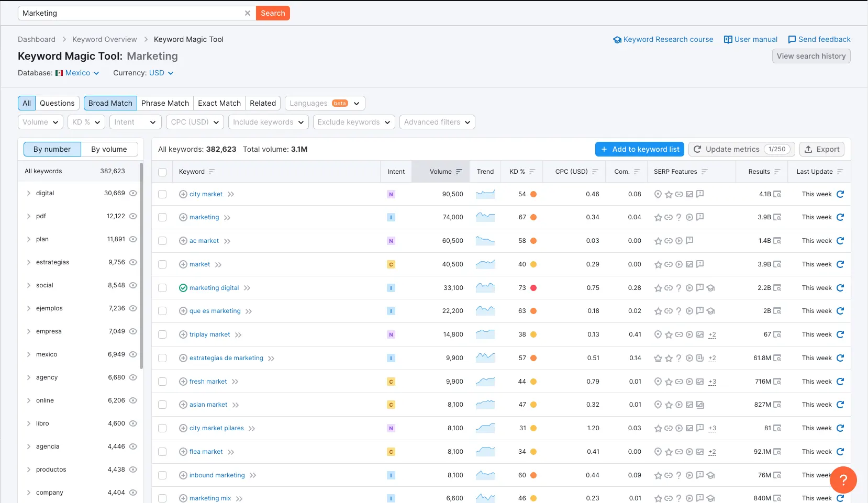This screenshot has height=503, width=868.
Task: Open the Advanced filters dropdown
Action: [437, 122]
